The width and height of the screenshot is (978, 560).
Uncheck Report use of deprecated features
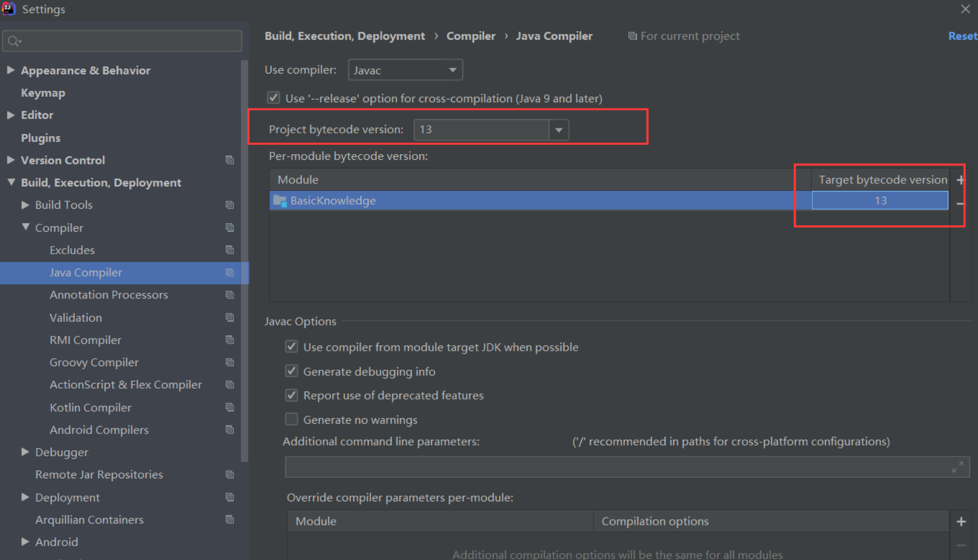click(292, 395)
